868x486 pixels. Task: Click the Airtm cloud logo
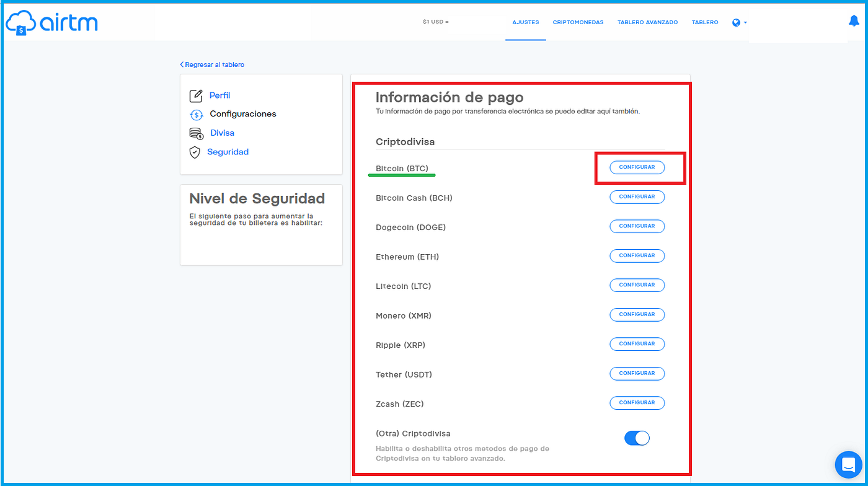coord(22,22)
